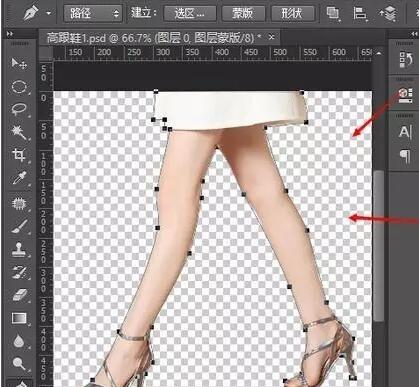The height and width of the screenshot is (387, 419).
Task: Open the Paragraph panel icon
Action: [x=406, y=156]
